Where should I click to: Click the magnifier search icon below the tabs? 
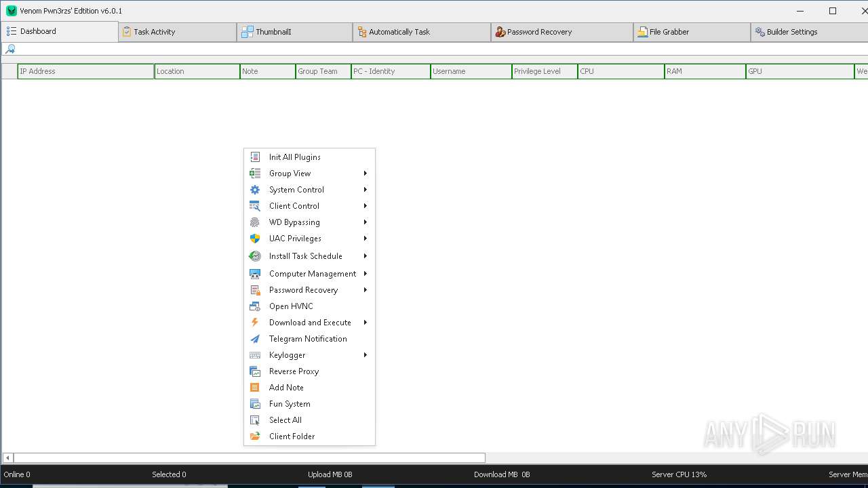coord(10,49)
